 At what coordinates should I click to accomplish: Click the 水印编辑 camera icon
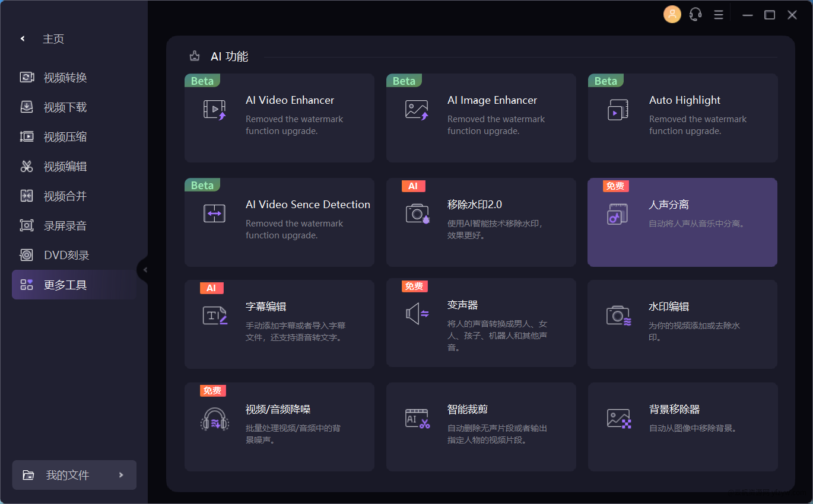tap(618, 315)
